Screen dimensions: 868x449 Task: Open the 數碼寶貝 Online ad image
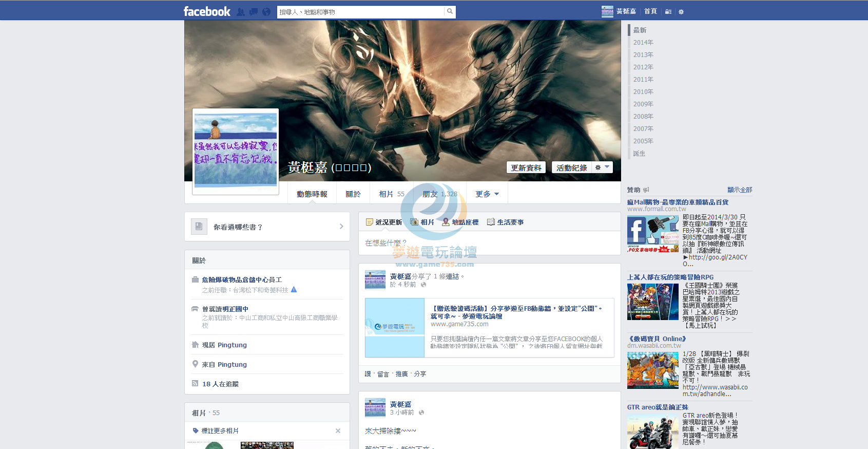653,370
